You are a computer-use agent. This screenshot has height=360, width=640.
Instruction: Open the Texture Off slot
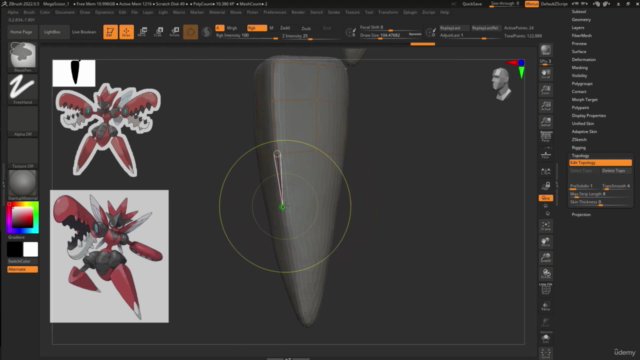(23, 153)
